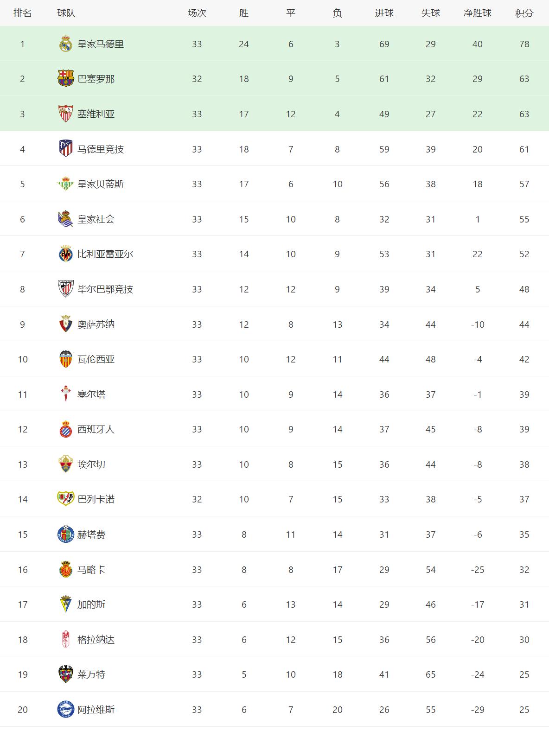This screenshot has height=756, width=549.
Task: Click the Getafe blue round badge
Action: point(65,534)
